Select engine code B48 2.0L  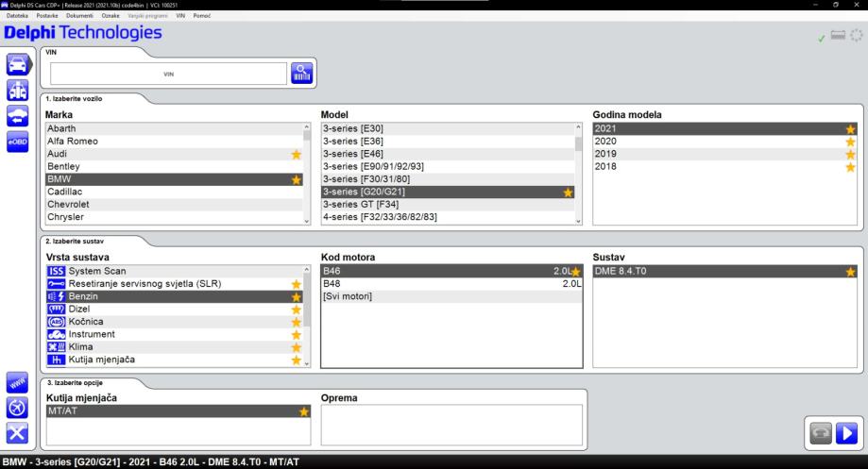pos(451,284)
